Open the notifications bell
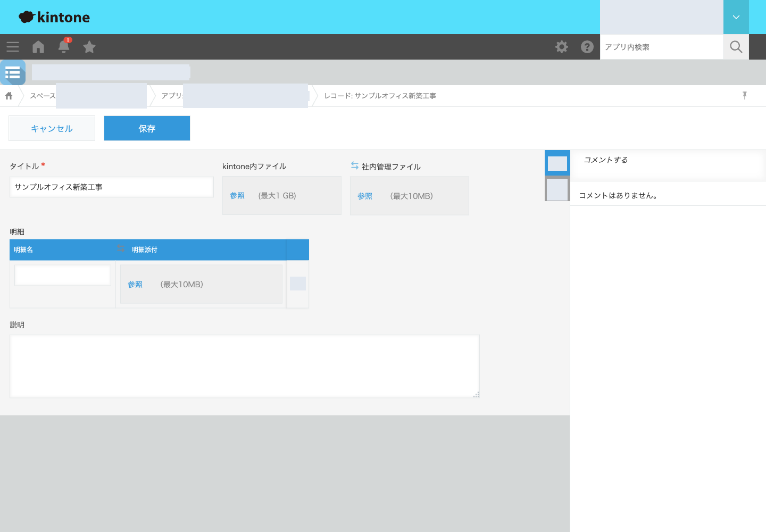The image size is (766, 532). 64,46
